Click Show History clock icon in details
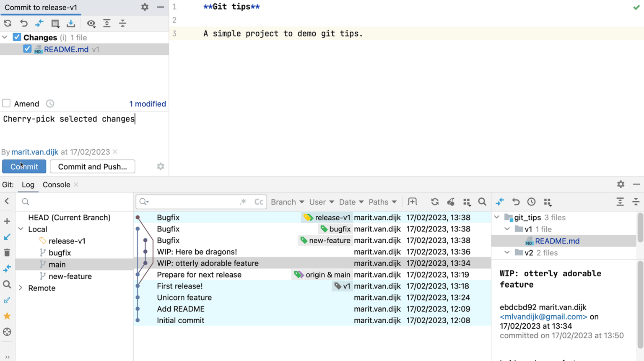The height and width of the screenshot is (361, 644). [532, 202]
